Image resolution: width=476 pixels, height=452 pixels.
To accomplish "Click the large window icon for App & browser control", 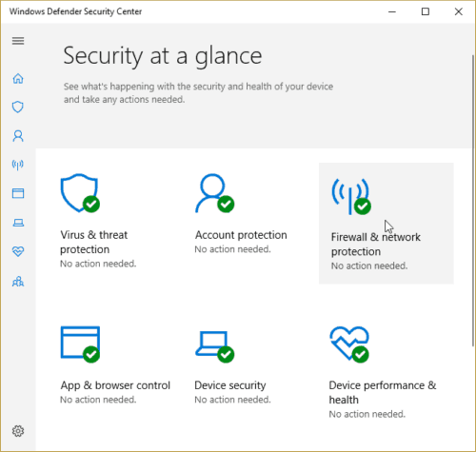I will [80, 344].
